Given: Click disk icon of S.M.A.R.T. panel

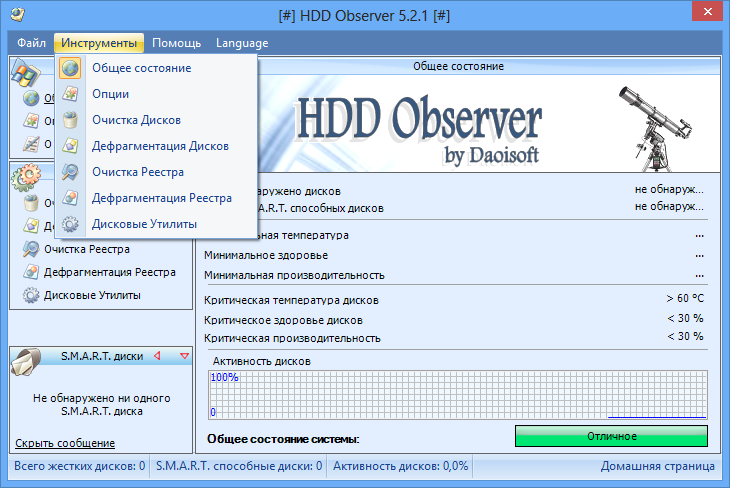Looking at the screenshot, I should pos(26,361).
